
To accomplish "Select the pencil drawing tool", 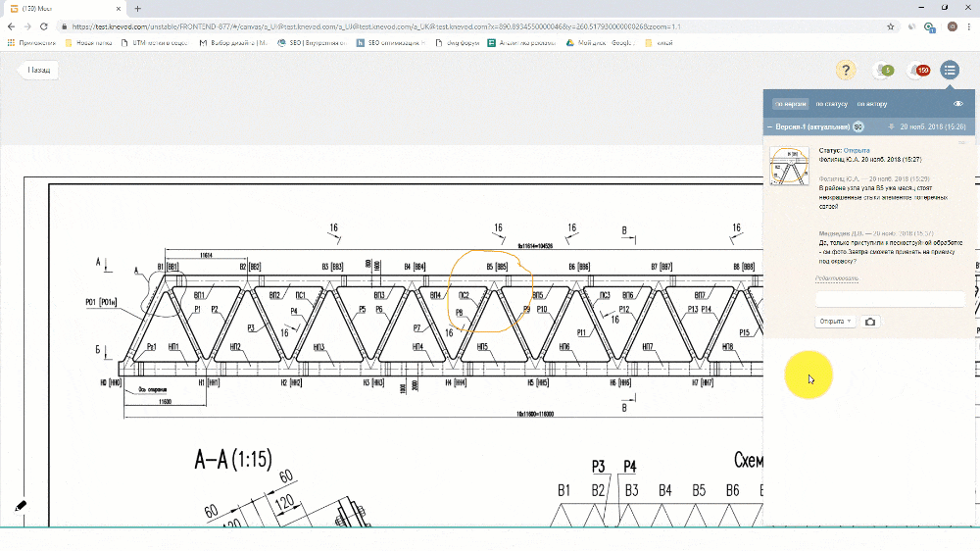I will click(x=20, y=506).
